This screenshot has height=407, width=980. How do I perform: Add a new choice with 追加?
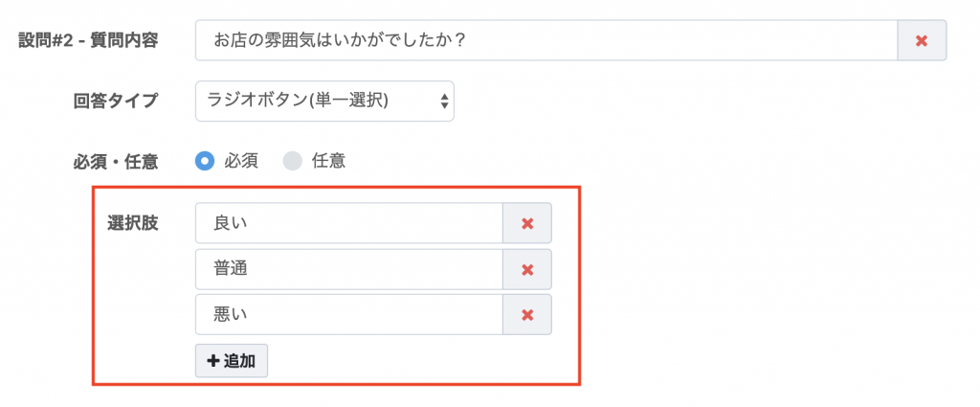[232, 361]
